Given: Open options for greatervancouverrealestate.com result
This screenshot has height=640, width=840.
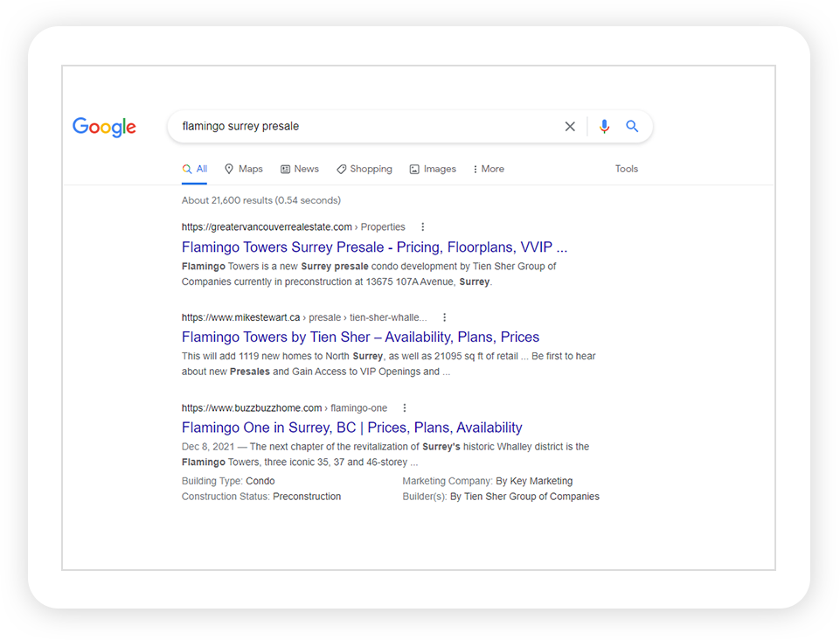Looking at the screenshot, I should click(423, 226).
